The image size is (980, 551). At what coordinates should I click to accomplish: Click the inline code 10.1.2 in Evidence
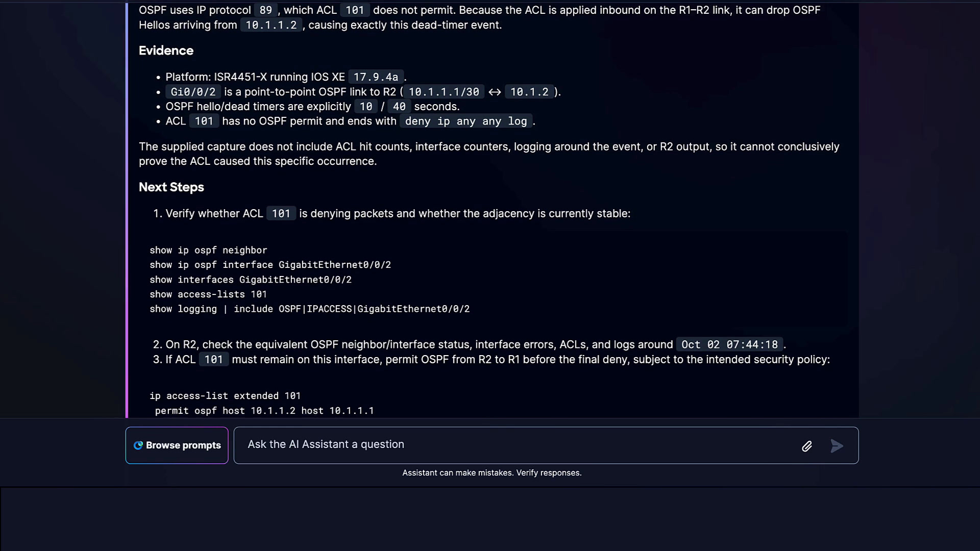point(529,92)
